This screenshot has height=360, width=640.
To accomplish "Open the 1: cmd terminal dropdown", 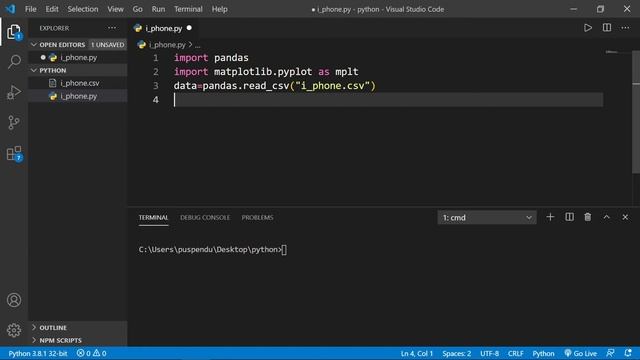I will click(487, 218).
